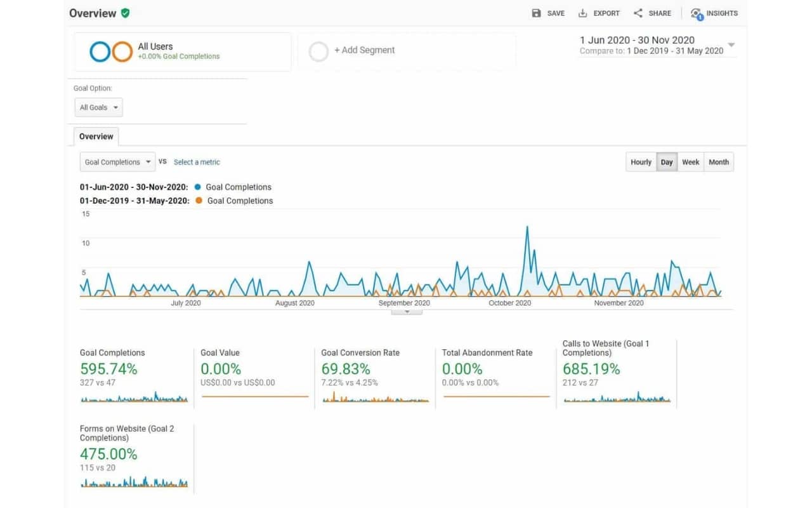
Task: Click the chart collapse handle below timeline
Action: [x=407, y=312]
